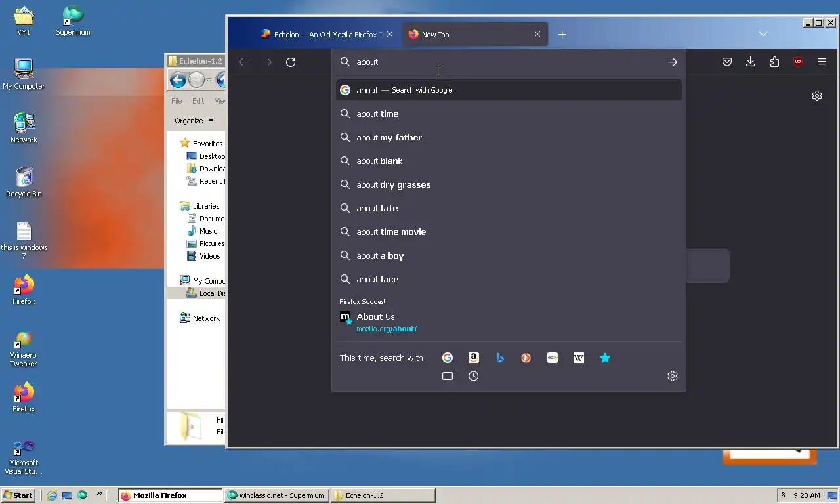
Task: Select Libraries in explorer navigation pane
Action: click(x=201, y=206)
